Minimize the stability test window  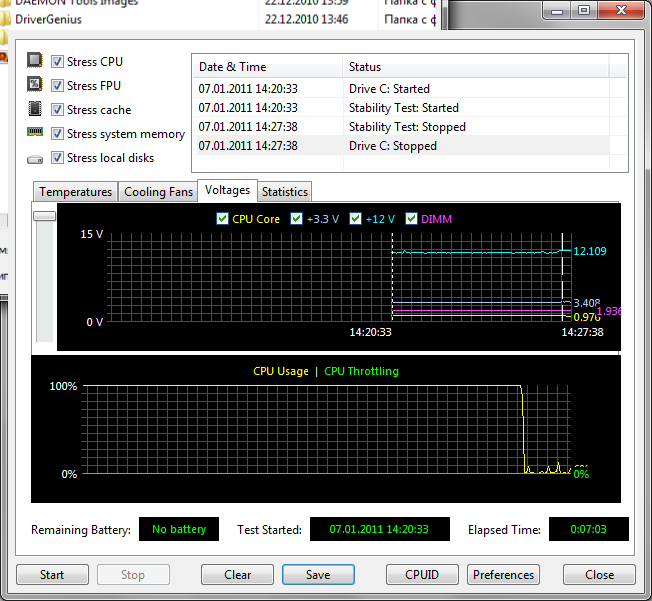click(x=557, y=11)
